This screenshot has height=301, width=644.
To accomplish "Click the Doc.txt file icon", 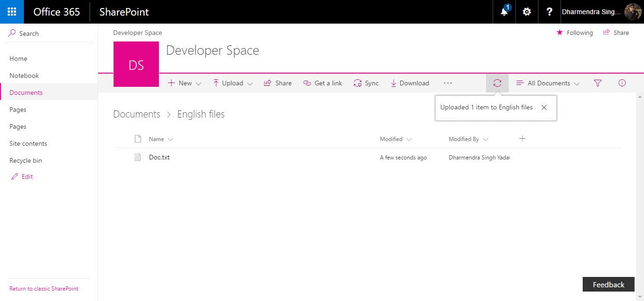I will (138, 157).
